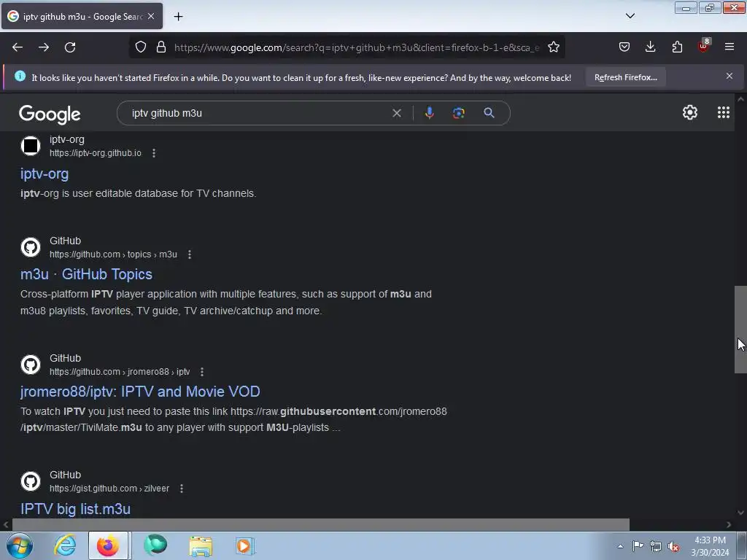
Task: Go forward with the browser forward arrow
Action: [44, 47]
